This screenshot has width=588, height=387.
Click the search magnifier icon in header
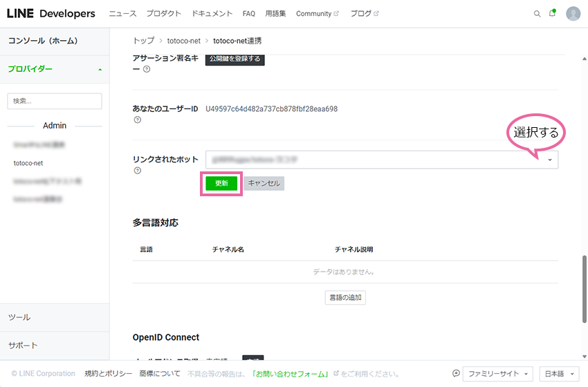coord(537,14)
